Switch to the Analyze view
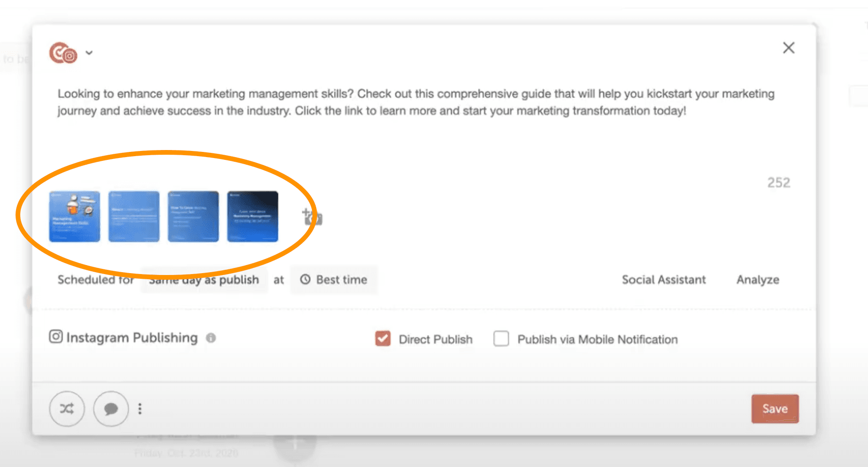The height and width of the screenshot is (467, 868). (757, 279)
